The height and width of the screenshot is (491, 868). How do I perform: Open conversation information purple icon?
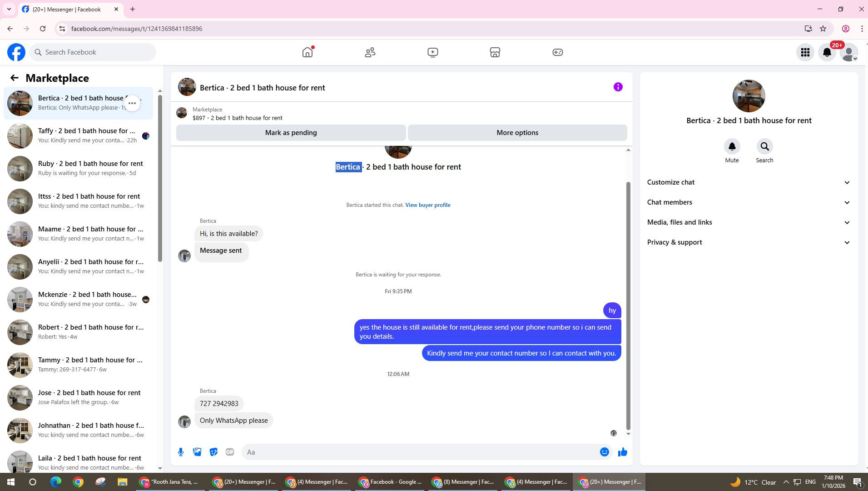click(x=618, y=87)
